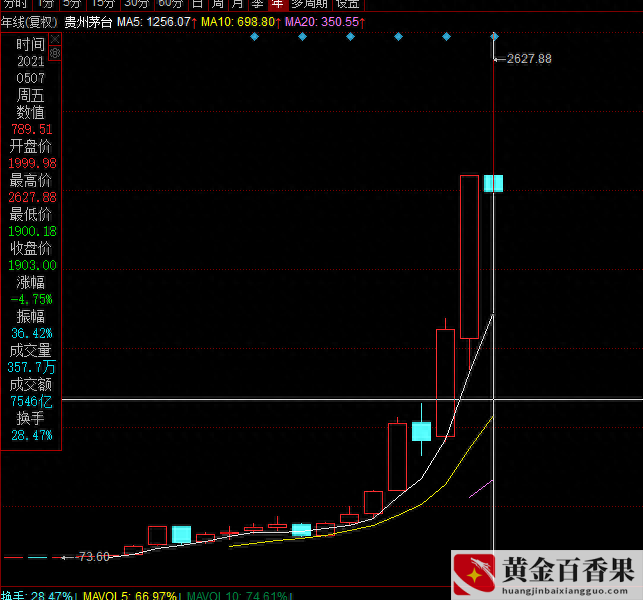Click the 最低价 value 1900.18

32,231
